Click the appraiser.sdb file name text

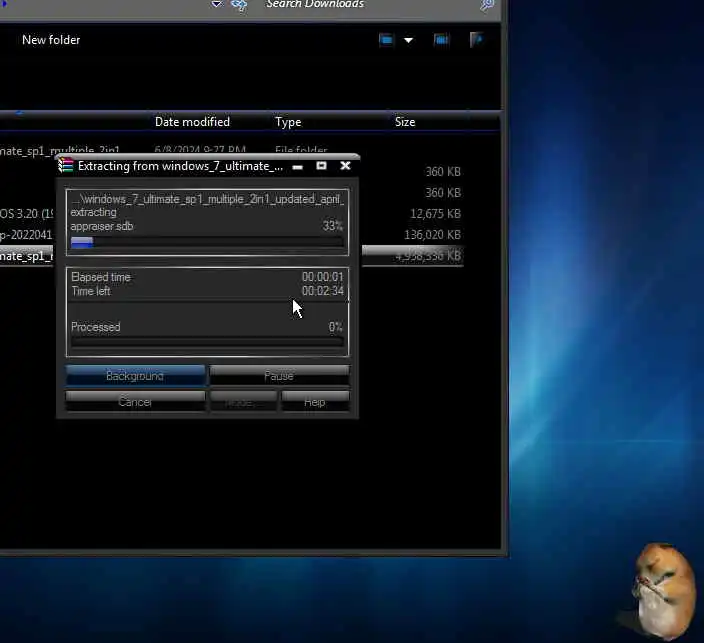pos(102,226)
